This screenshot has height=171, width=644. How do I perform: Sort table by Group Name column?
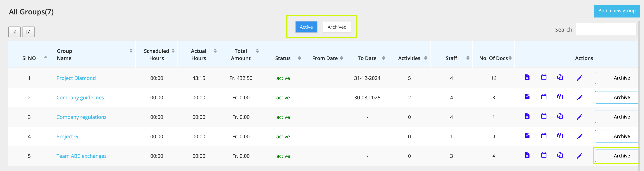click(131, 51)
